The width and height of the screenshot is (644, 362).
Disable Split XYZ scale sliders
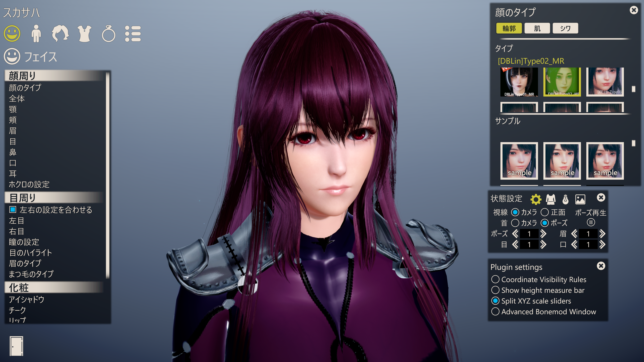(x=495, y=301)
